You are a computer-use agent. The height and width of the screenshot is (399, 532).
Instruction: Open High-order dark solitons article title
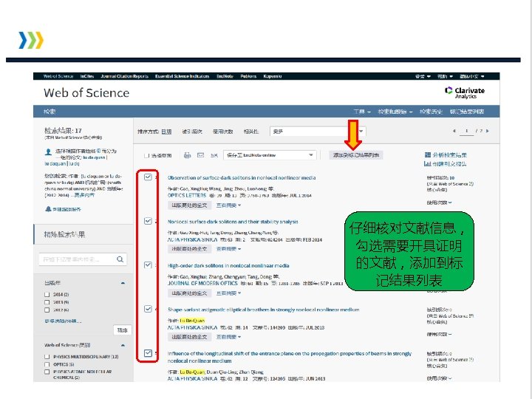point(228,266)
